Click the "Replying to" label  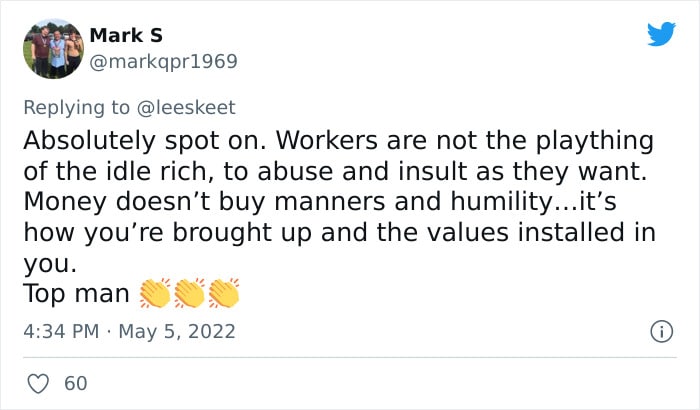click(x=76, y=108)
